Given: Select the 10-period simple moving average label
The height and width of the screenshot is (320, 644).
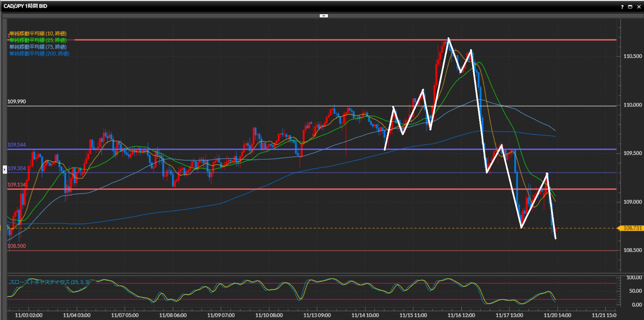Looking at the screenshot, I should click(x=38, y=34).
